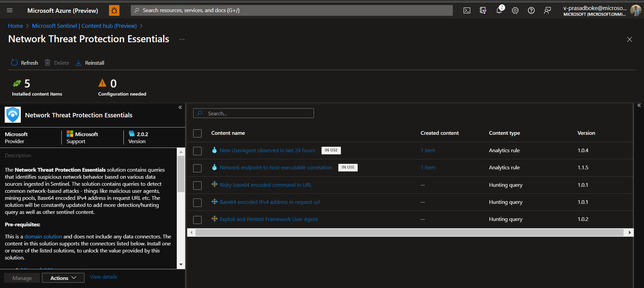The image size is (644, 288).
Task: Click View details link
Action: (103, 277)
